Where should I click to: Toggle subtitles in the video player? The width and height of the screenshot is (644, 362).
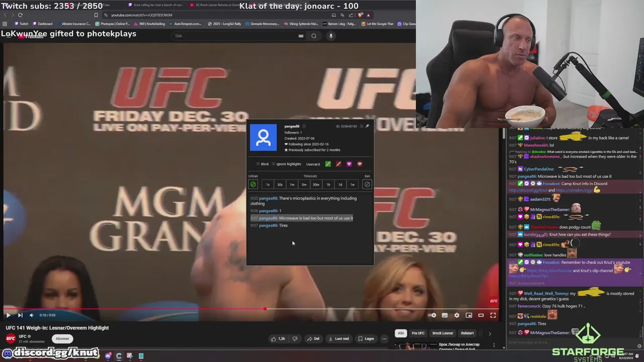click(x=445, y=315)
